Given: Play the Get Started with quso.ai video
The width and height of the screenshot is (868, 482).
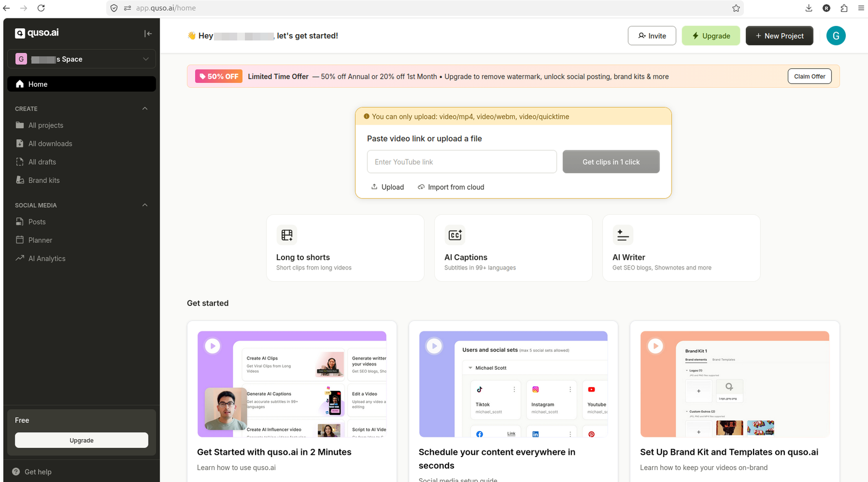Looking at the screenshot, I should 213,346.
